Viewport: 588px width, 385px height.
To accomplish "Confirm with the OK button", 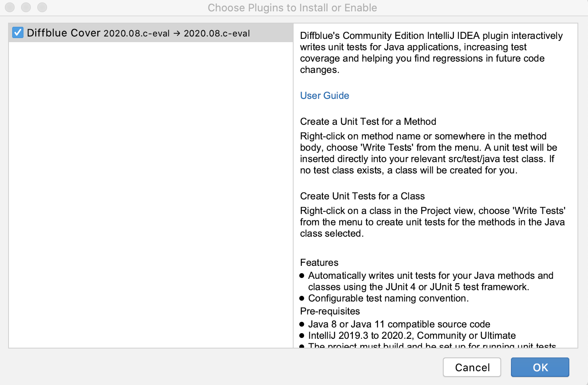I will (540, 367).
